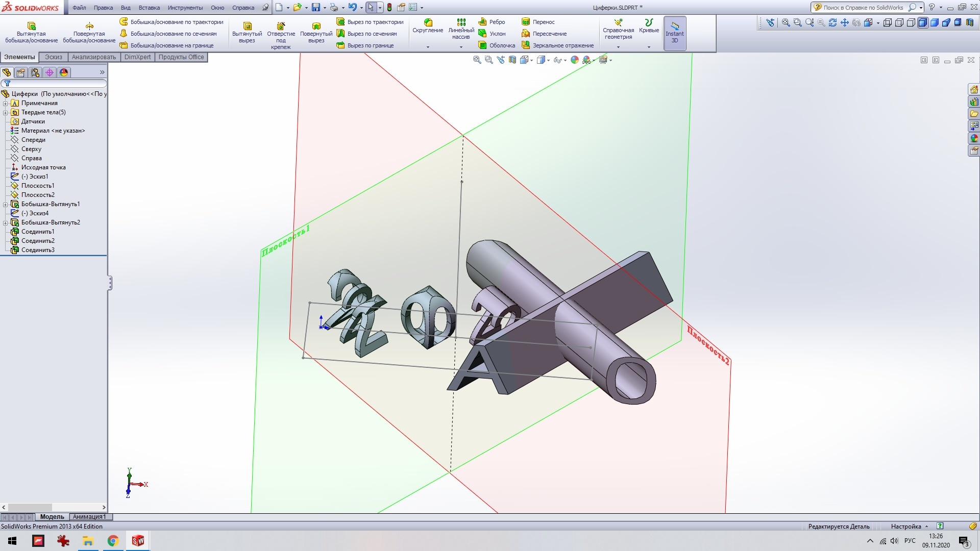
Task: Open the Кривые dropdown arrow
Action: pos(649,47)
